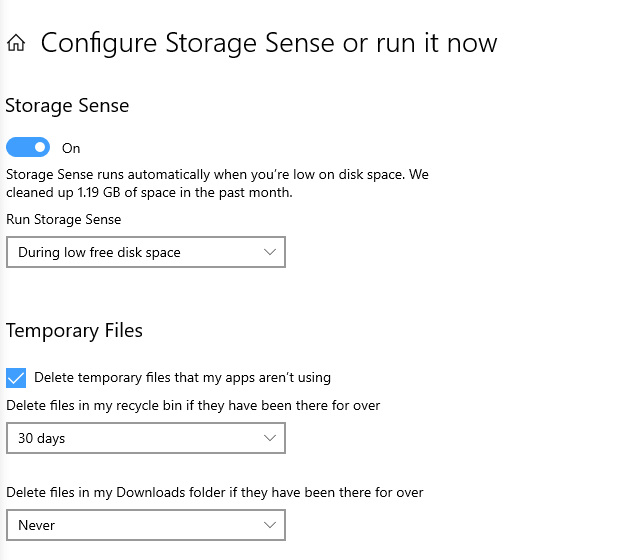Turn off the Storage Sense toggle switch
The height and width of the screenshot is (560, 619).
tap(28, 148)
